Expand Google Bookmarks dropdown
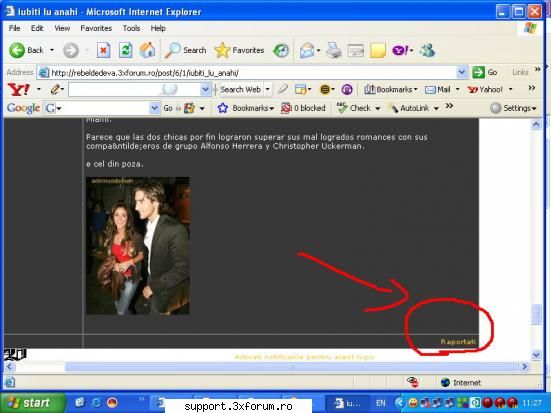This screenshot has height=413, width=551. pyautogui.click(x=245, y=108)
